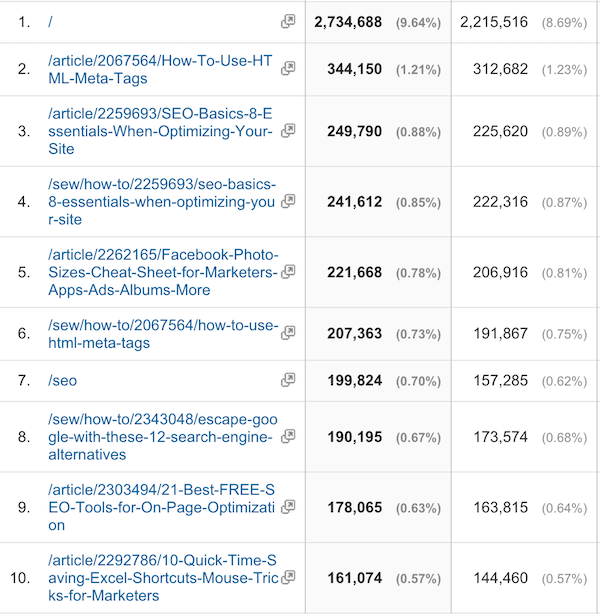The height and width of the screenshot is (616, 600).
Task: Open the root "/" page link
Action: click(50, 21)
